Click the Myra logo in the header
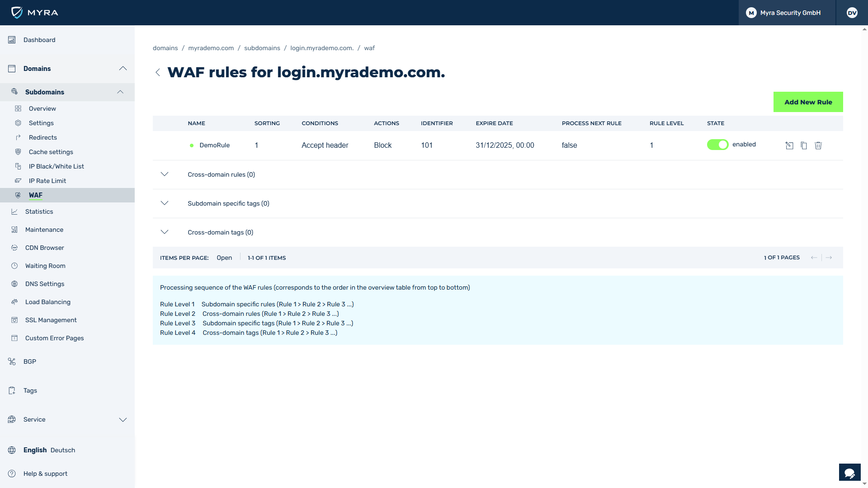The height and width of the screenshot is (488, 868). (35, 13)
